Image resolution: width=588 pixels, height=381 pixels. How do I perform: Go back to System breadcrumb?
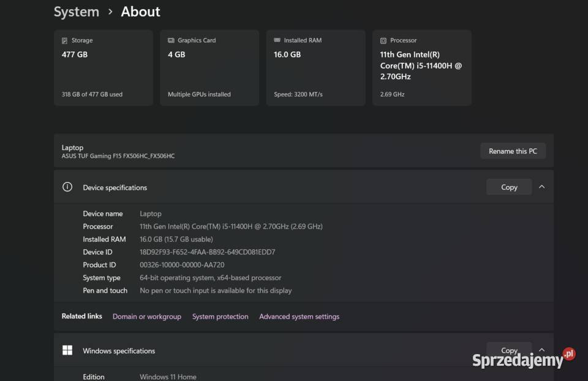[x=76, y=12]
